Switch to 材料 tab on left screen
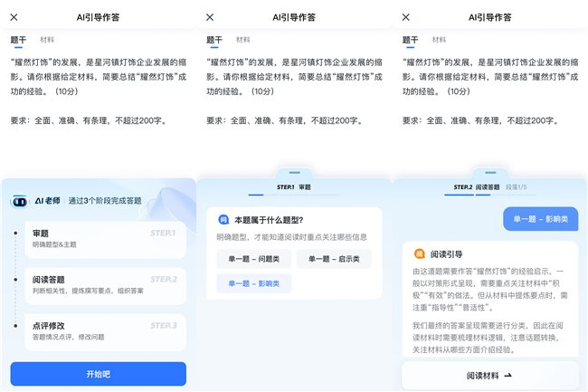 click(x=47, y=40)
